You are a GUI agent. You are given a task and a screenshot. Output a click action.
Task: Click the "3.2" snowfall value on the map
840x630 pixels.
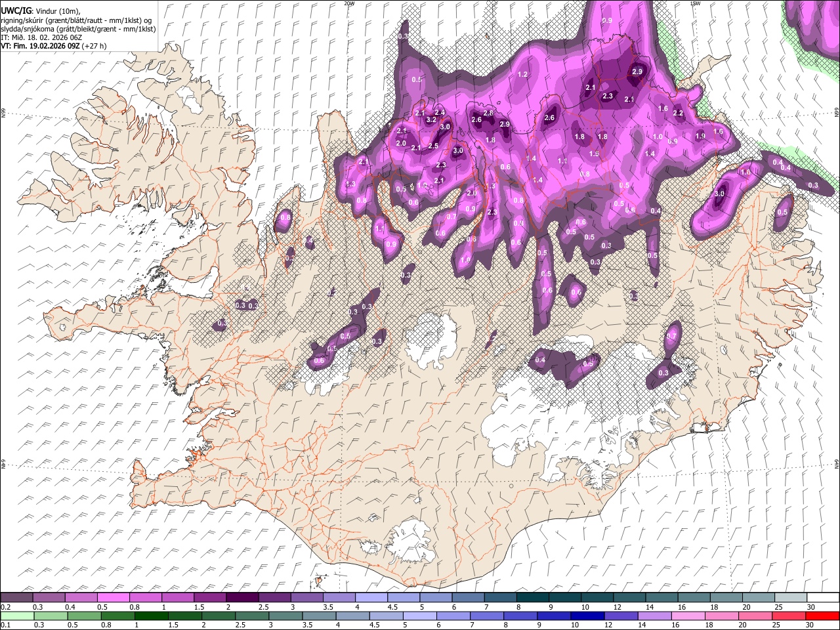tap(431, 120)
